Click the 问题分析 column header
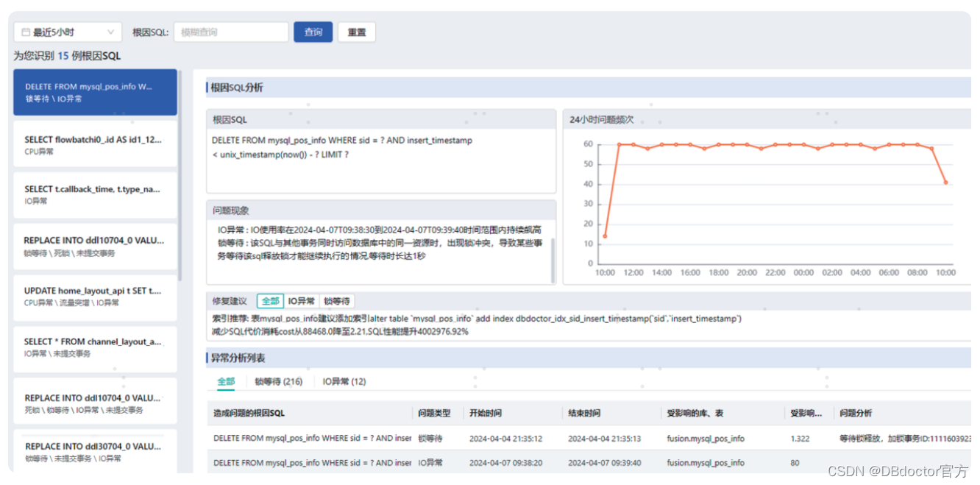The height and width of the screenshot is (485, 980). (x=856, y=414)
